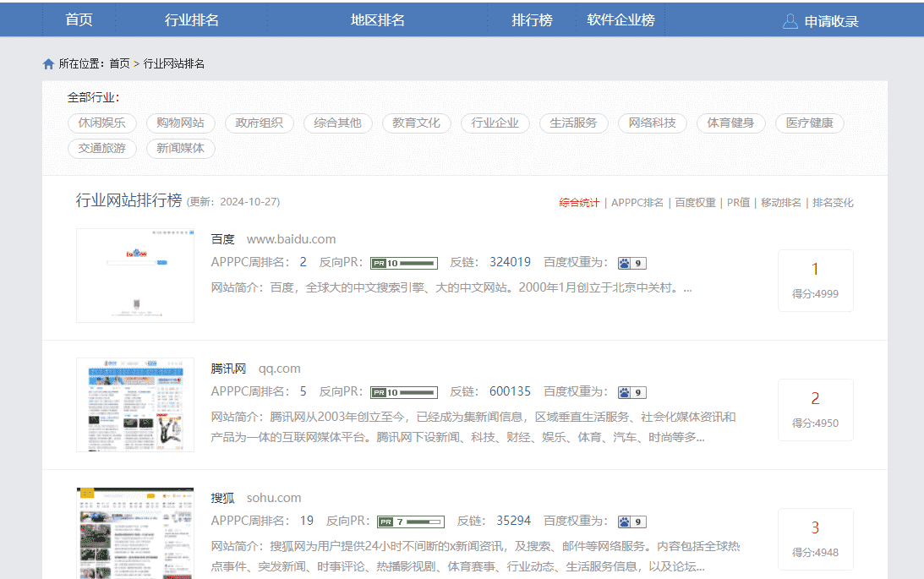The image size is (924, 579).
Task: Open the 地区排名 navigation item
Action: (377, 20)
